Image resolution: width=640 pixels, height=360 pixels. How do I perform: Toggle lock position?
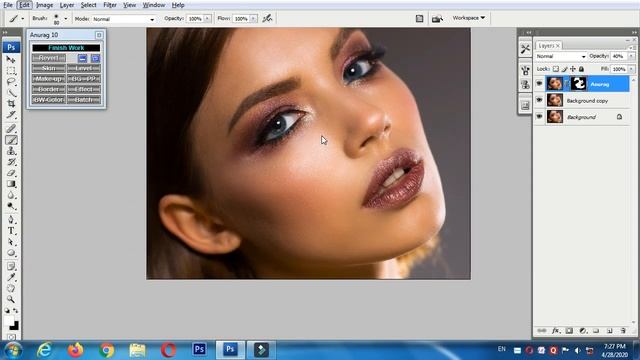[x=573, y=69]
